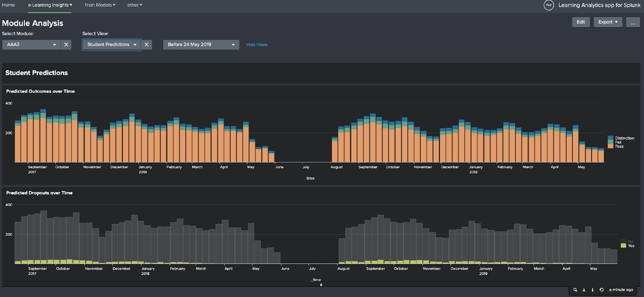Screen dimensions: 644x297
Task: Click the Student Predictions section heading
Action: coord(36,73)
